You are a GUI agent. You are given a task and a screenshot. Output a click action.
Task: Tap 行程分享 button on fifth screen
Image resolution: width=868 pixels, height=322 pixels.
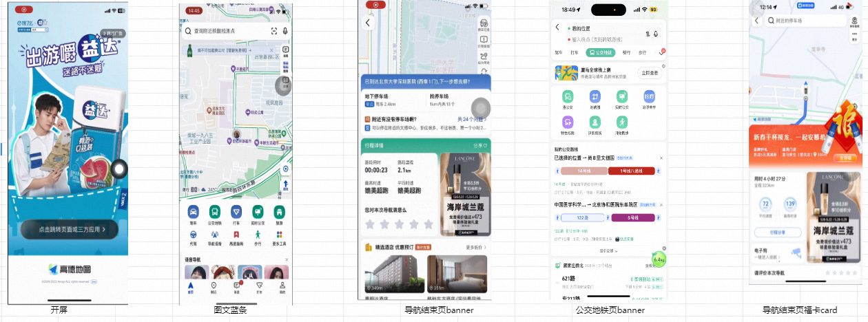click(778, 233)
